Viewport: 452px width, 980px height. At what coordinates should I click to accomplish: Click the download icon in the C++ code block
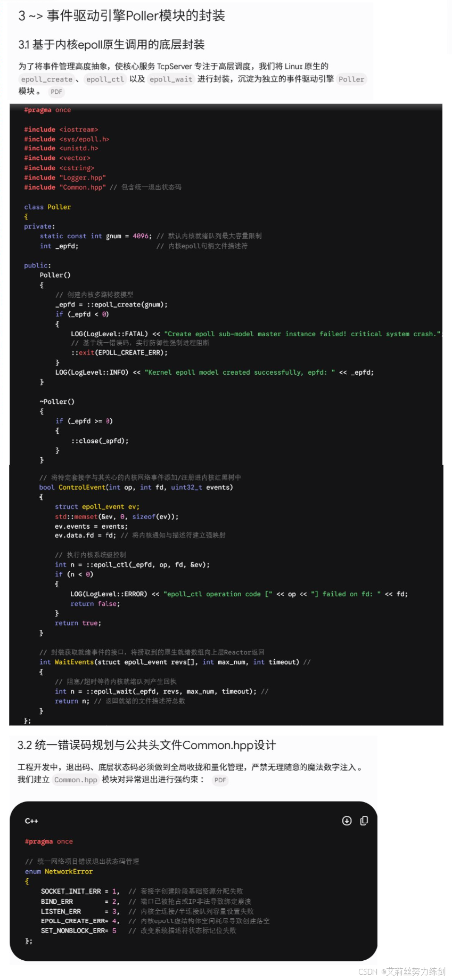point(347,821)
